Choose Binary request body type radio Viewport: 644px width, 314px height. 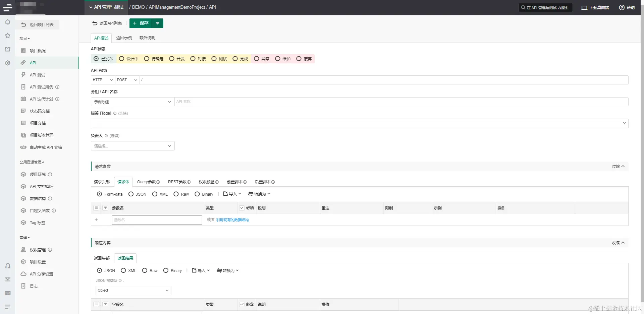pyautogui.click(x=197, y=194)
